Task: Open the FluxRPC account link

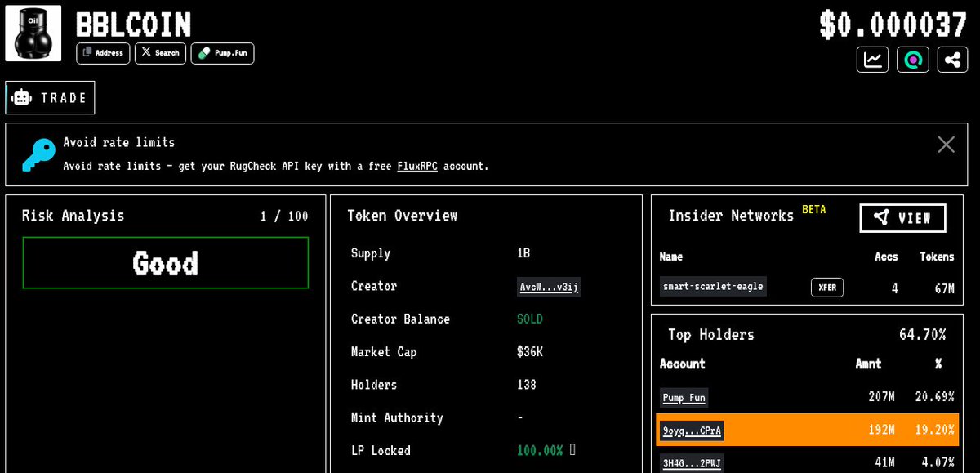Action: click(417, 166)
